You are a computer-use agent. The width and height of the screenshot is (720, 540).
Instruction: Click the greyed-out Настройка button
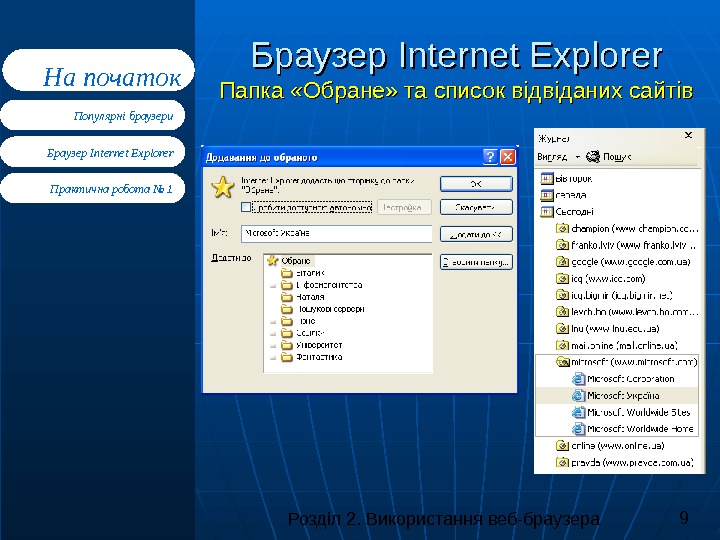click(x=405, y=208)
